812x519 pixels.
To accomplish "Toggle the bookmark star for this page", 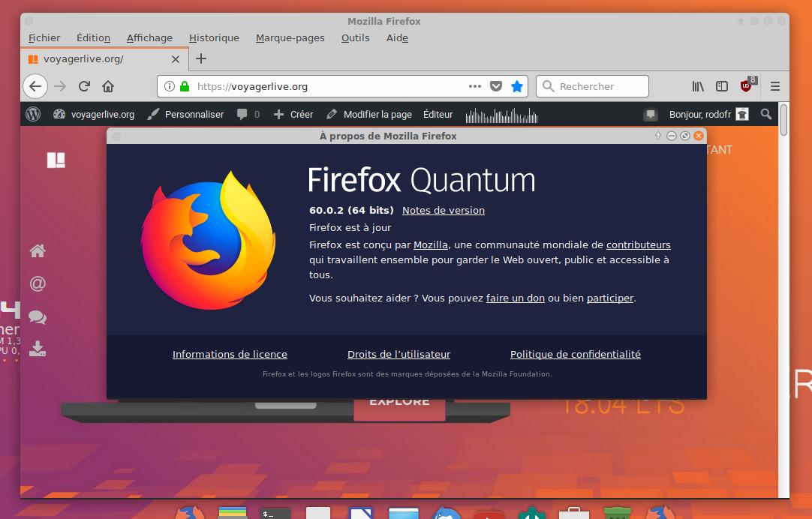I will tap(517, 86).
